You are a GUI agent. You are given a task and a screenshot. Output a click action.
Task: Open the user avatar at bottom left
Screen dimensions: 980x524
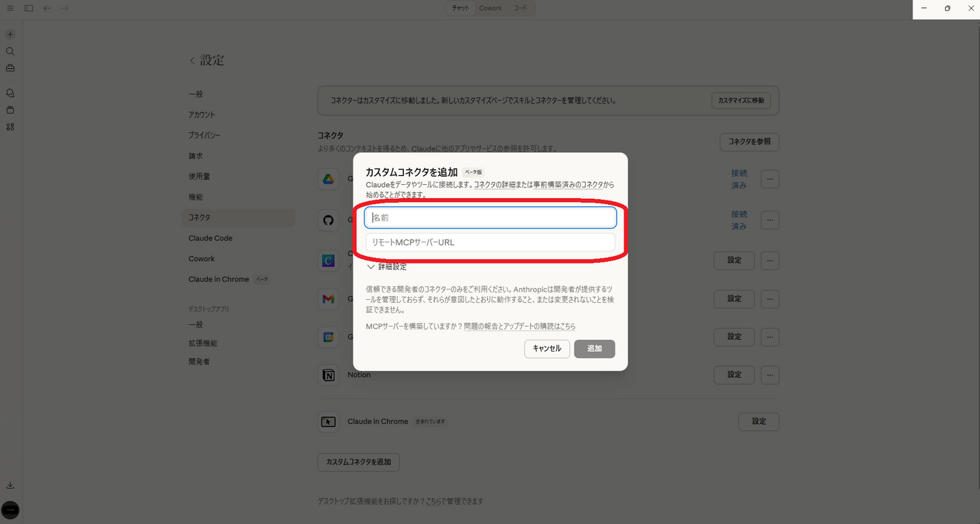(10, 510)
